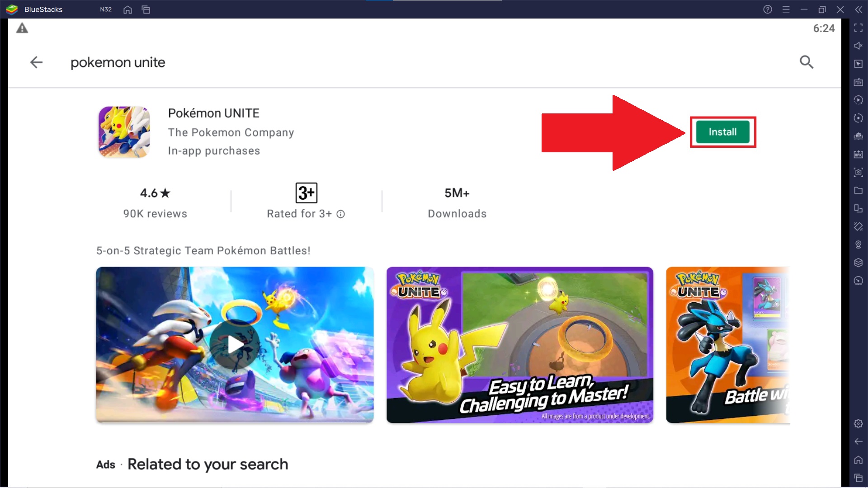The image size is (868, 488).
Task: Click the pokemon unite search field
Action: click(118, 62)
